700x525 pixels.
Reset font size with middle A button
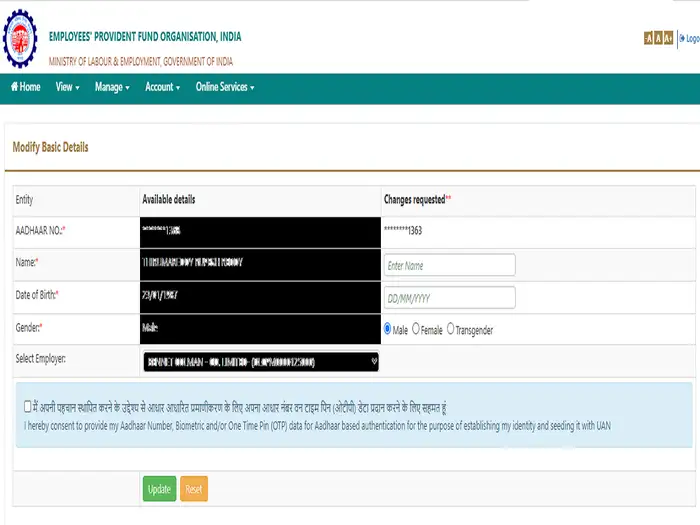(x=658, y=38)
